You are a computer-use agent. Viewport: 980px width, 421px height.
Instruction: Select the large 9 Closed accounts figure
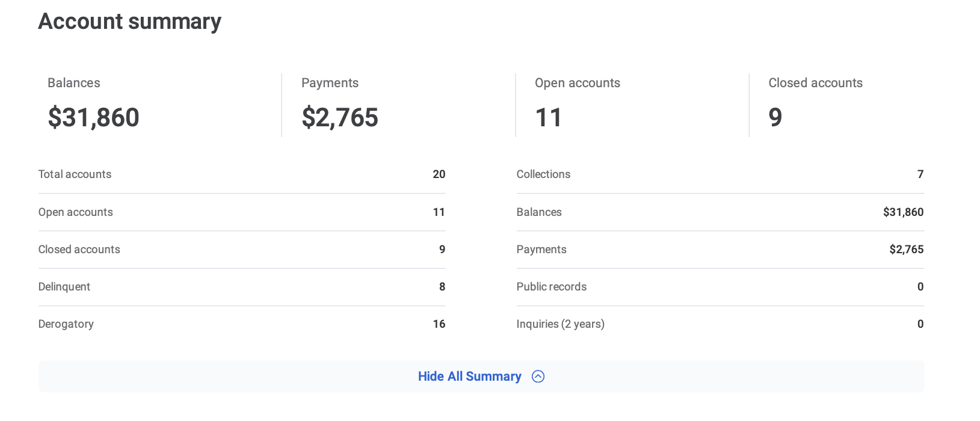tap(775, 117)
